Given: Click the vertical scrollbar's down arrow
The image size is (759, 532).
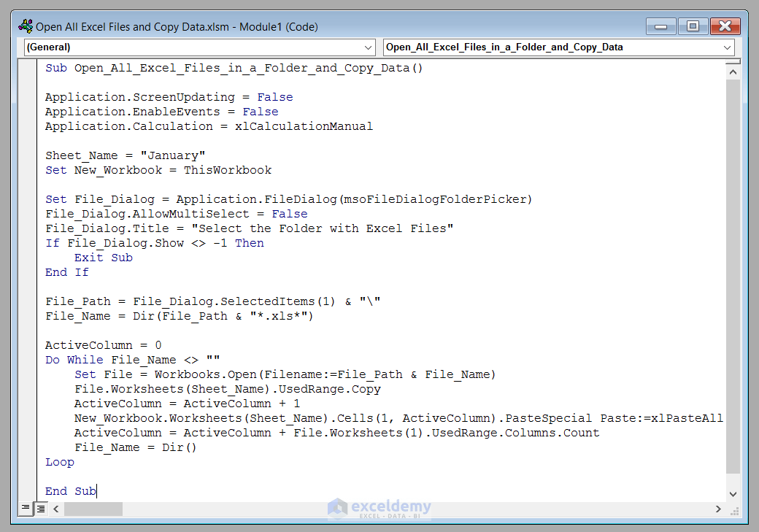Looking at the screenshot, I should pyautogui.click(x=733, y=493).
